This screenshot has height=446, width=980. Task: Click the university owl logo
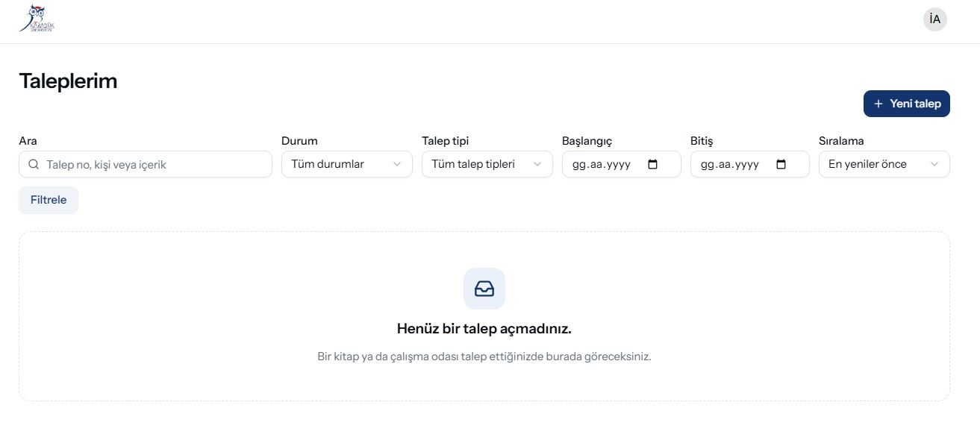point(37,19)
